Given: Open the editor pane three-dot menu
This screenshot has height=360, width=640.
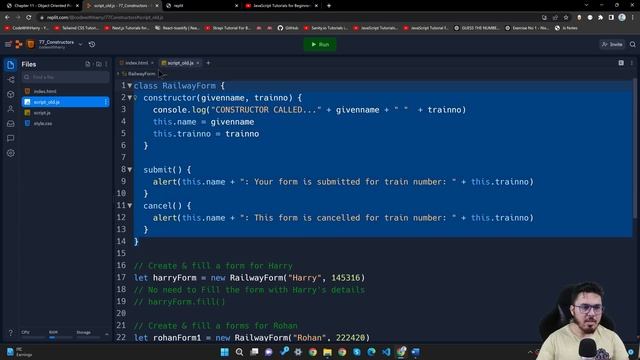Looking at the screenshot, I should point(632,63).
